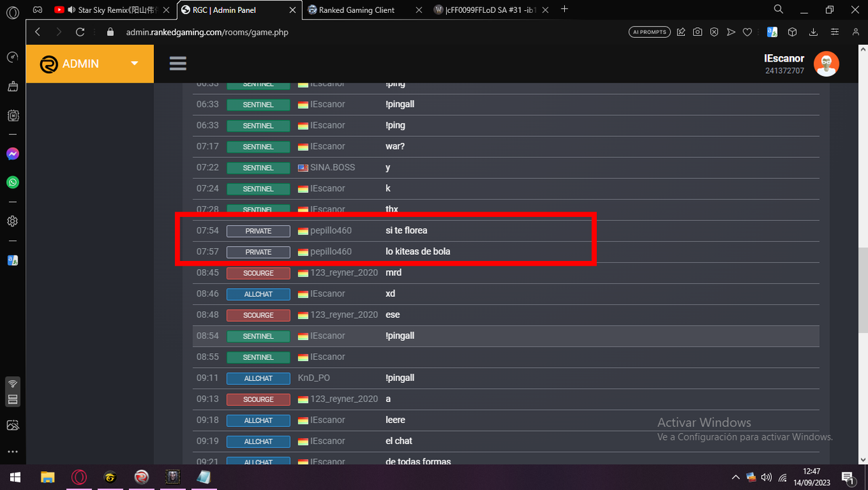868x490 pixels.
Task: Open GX Control speedometer icon in sidebar
Action: [x=12, y=58]
